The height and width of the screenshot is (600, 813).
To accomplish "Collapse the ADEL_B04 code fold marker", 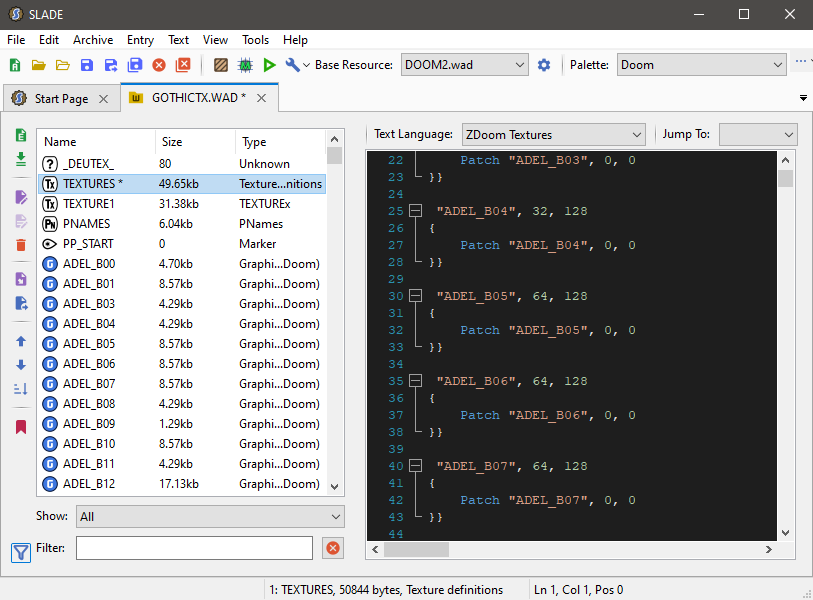I will pos(416,211).
